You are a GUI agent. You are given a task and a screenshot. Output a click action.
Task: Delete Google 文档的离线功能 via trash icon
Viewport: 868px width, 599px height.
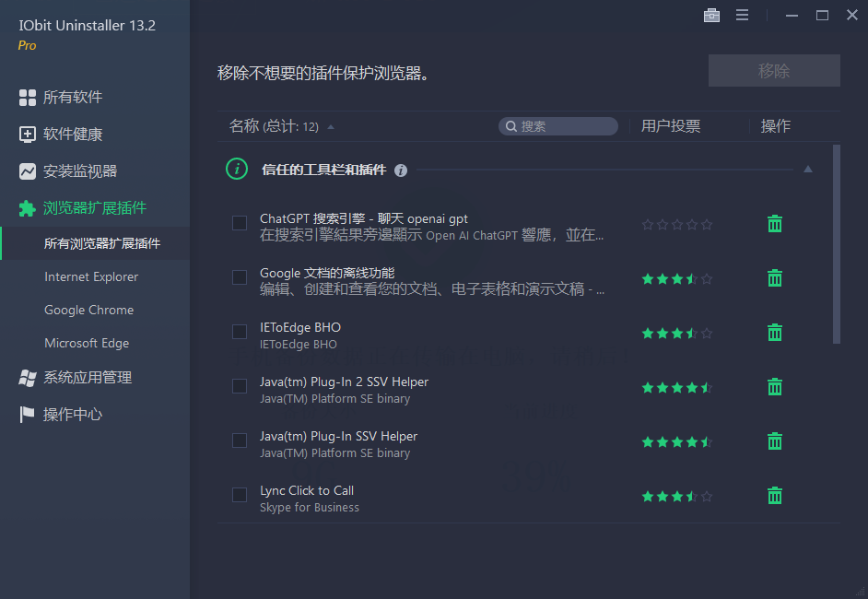point(774,278)
